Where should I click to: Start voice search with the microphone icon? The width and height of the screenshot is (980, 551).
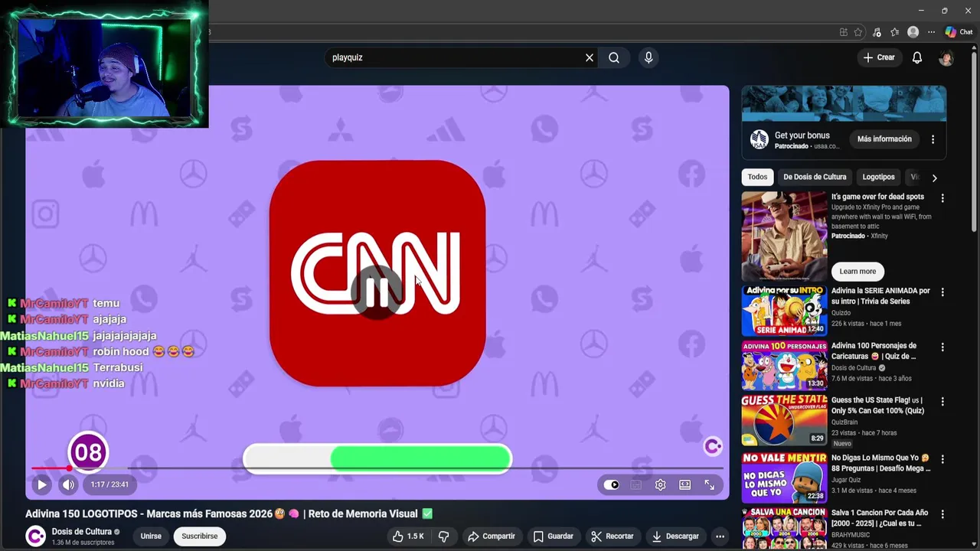pos(648,57)
